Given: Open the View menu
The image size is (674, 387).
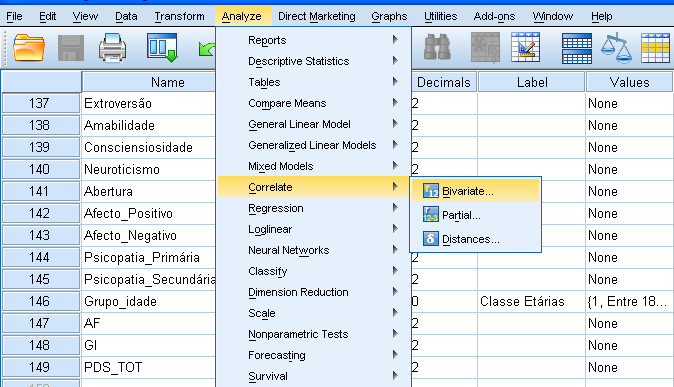Looking at the screenshot, I should (85, 16).
